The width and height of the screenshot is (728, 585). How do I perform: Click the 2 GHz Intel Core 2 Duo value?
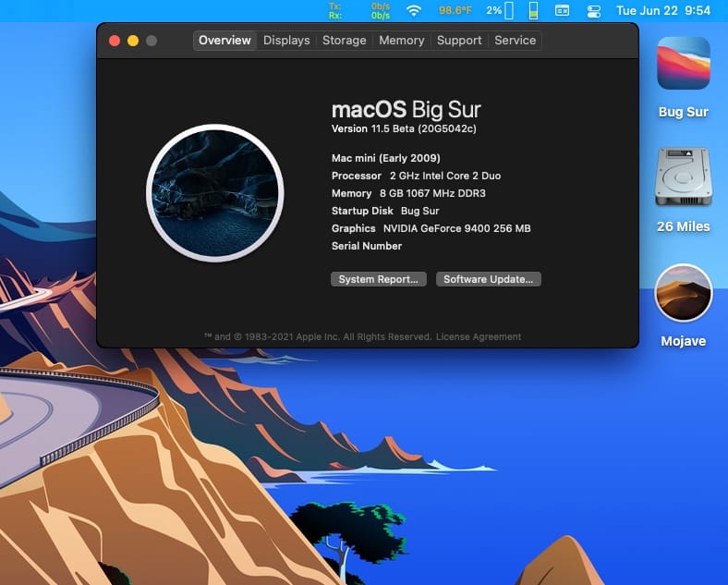[x=445, y=176]
